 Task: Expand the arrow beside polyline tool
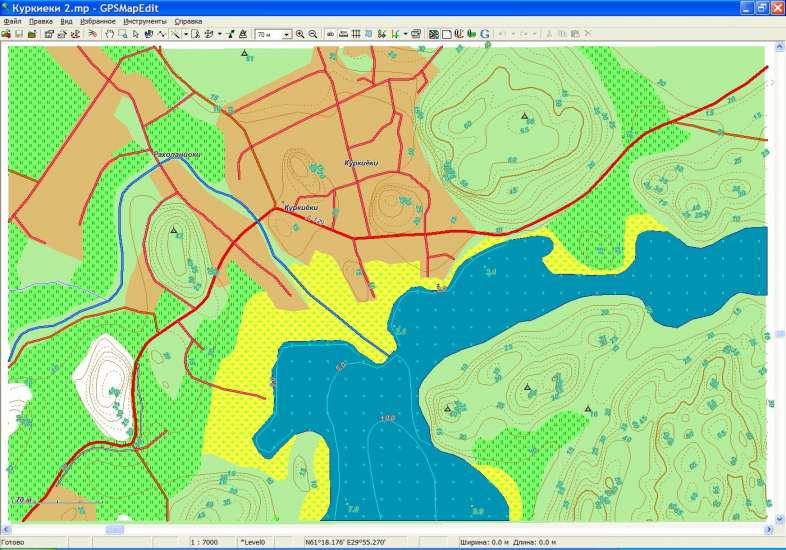(186, 34)
